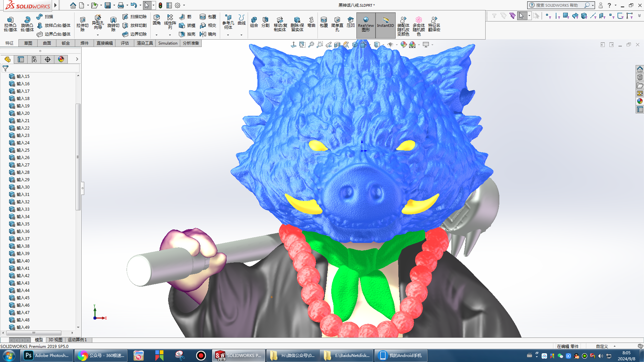
Task: Choose the 放样凸台/基体 loft tool
Action: click(x=54, y=25)
